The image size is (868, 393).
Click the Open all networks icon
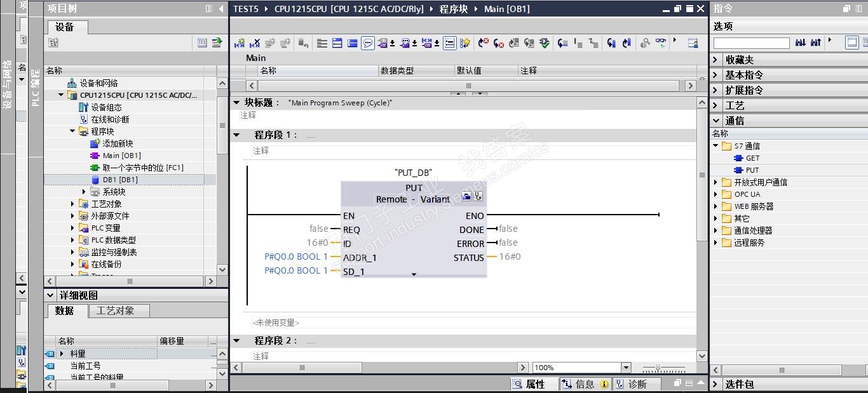[337, 43]
